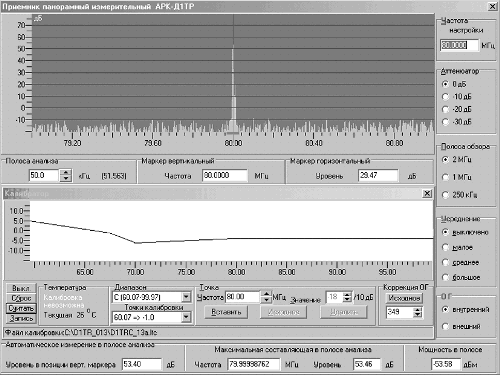500x375 pixels.
Task: Decrease the Полоса анализа spinner value
Action: point(66,178)
